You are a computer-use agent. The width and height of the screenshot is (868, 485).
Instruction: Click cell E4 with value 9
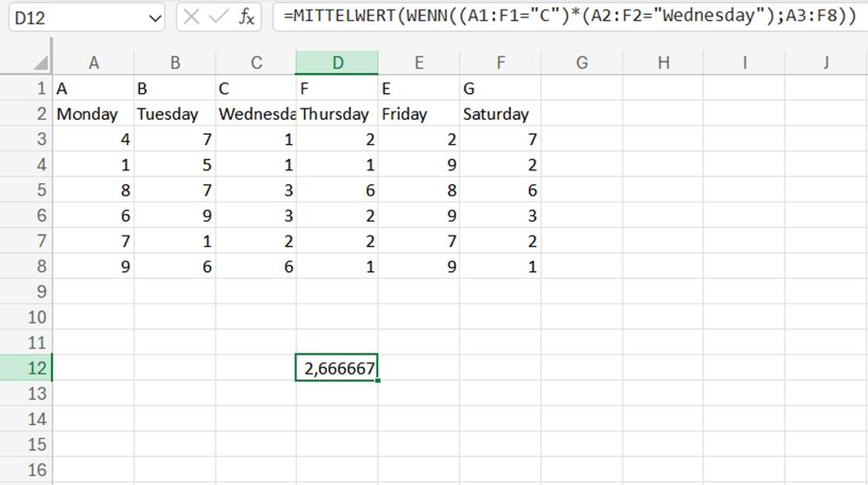pos(419,164)
